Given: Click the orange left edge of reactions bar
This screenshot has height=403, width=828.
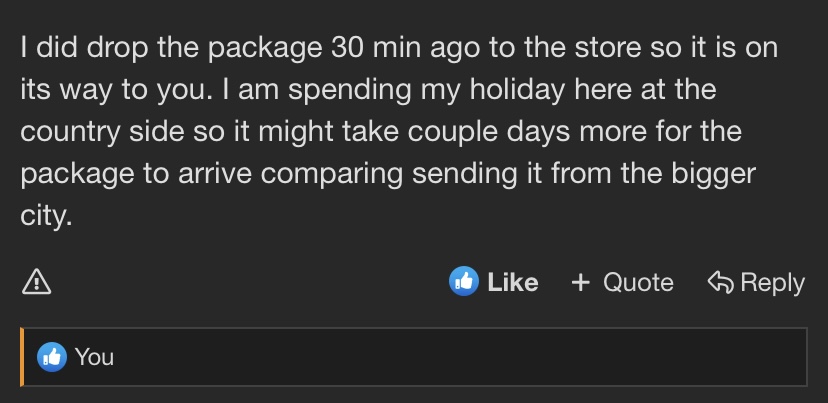Looking at the screenshot, I should (22, 356).
